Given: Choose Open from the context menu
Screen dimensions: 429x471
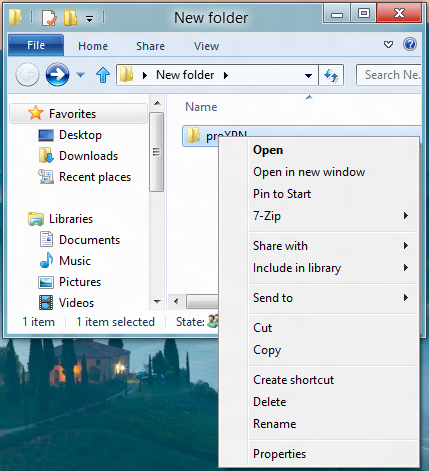Looking at the screenshot, I should pos(268,150).
